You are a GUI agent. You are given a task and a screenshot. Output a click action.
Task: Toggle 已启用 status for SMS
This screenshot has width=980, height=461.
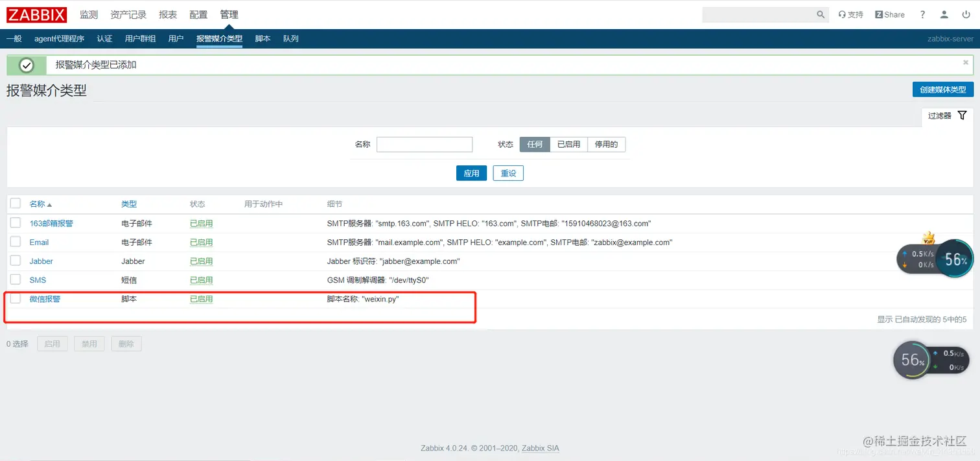click(x=202, y=280)
